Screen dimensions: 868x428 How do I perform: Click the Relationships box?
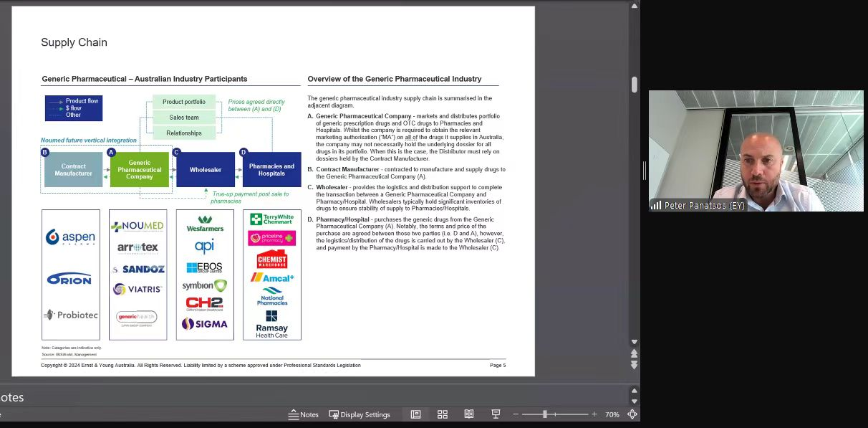coord(184,133)
